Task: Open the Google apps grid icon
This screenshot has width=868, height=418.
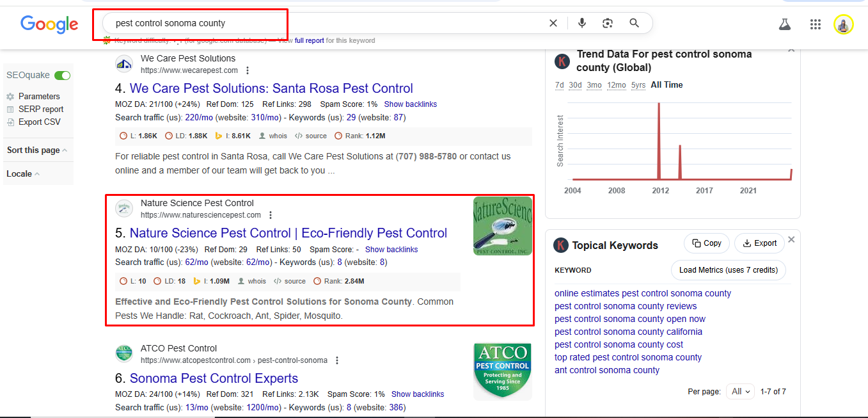Action: pos(815,24)
